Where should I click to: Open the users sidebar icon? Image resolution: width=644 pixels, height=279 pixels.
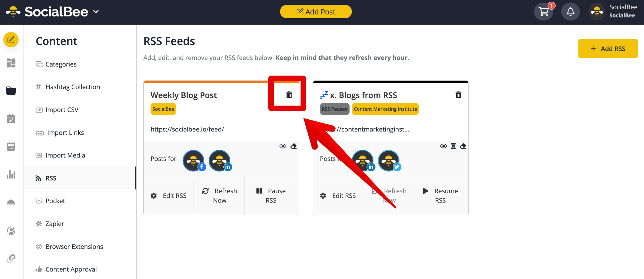click(11, 230)
